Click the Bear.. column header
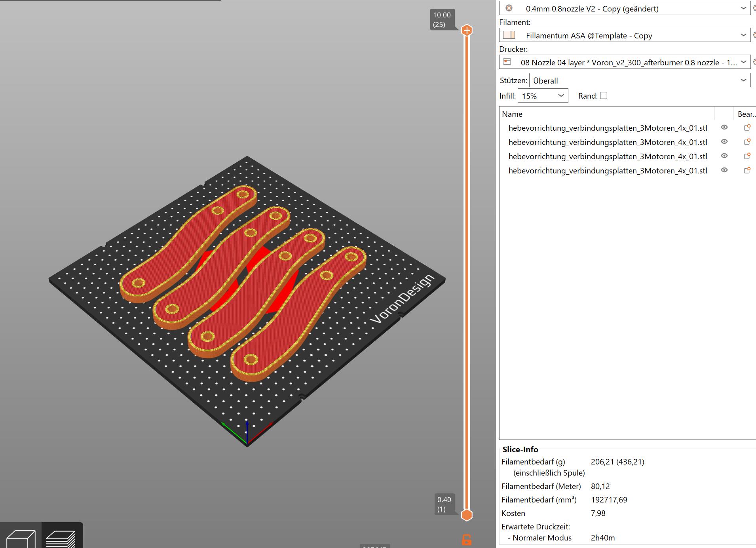The image size is (756, 548). click(746, 114)
